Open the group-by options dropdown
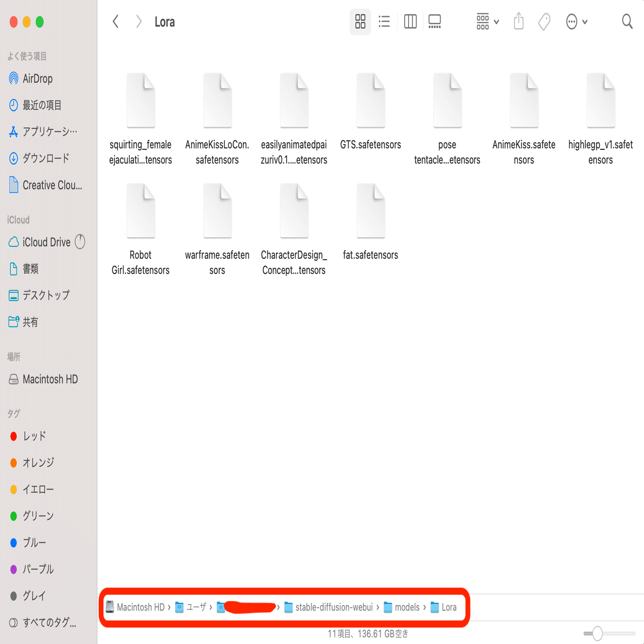The width and height of the screenshot is (644, 644). (x=488, y=21)
